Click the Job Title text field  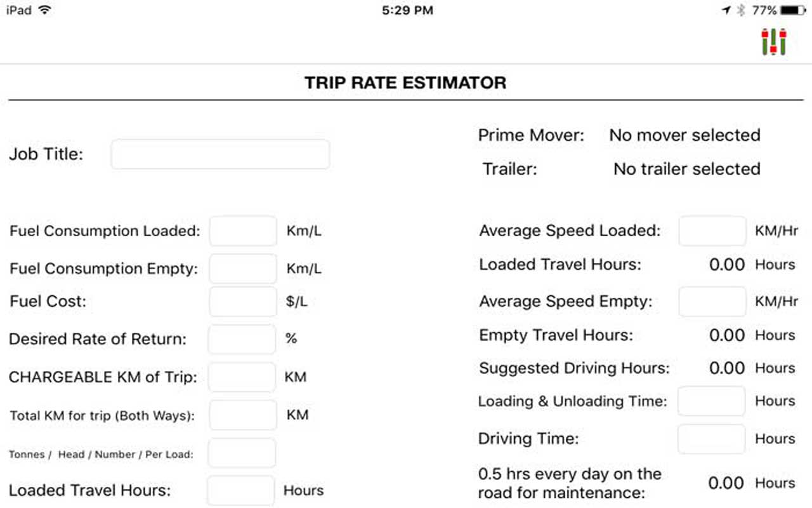point(220,154)
